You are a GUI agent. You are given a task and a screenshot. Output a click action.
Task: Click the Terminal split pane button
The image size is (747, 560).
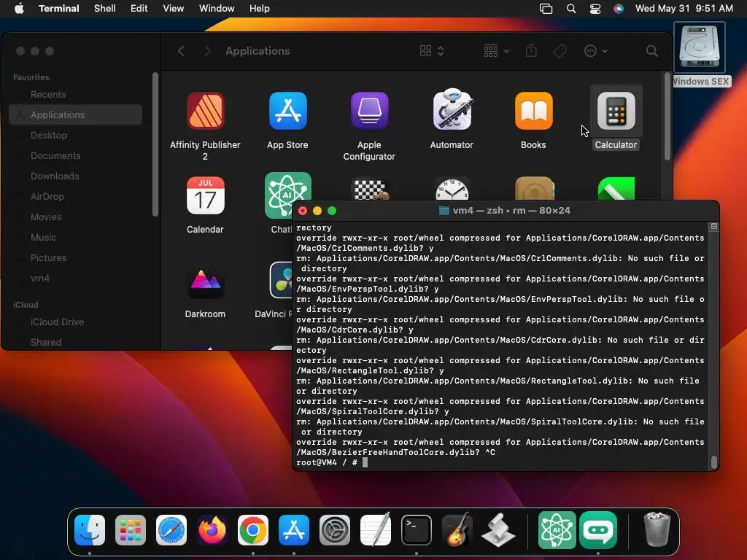(x=713, y=227)
